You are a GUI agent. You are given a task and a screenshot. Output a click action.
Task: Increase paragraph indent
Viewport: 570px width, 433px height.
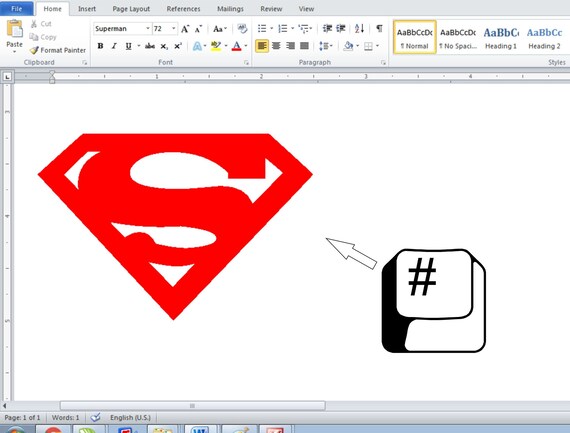tap(341, 28)
